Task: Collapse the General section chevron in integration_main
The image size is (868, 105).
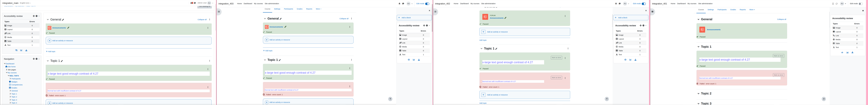Action: pyautogui.click(x=48, y=20)
